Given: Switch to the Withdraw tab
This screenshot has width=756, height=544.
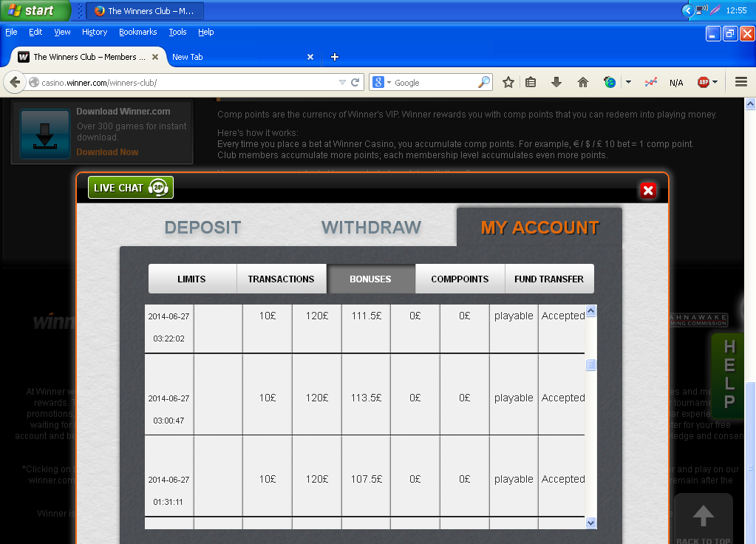Looking at the screenshot, I should 371,228.
